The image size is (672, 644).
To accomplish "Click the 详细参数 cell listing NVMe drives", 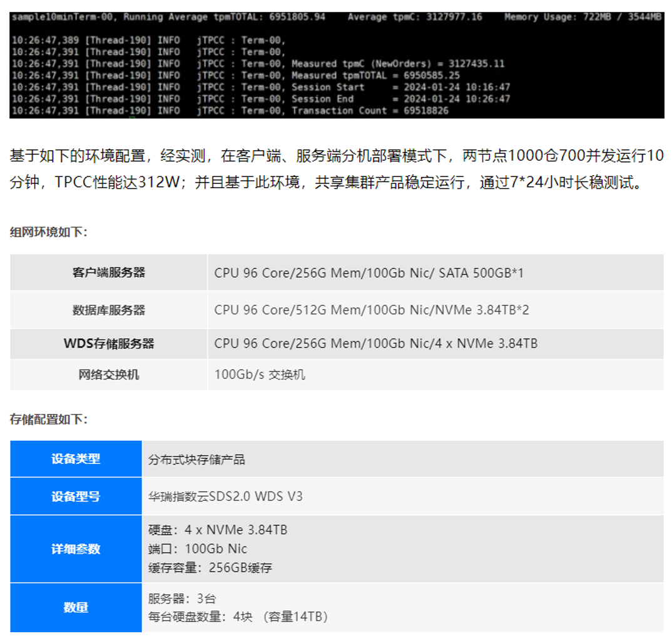I will click(76, 549).
